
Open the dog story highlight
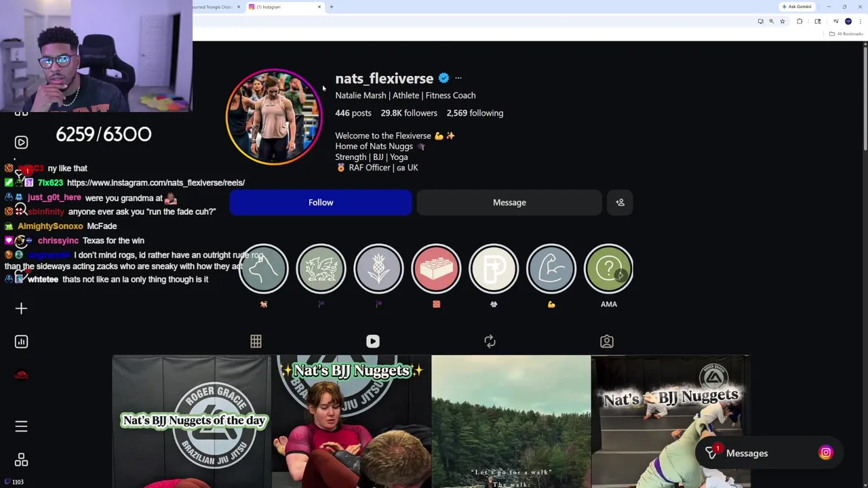tap(264, 268)
